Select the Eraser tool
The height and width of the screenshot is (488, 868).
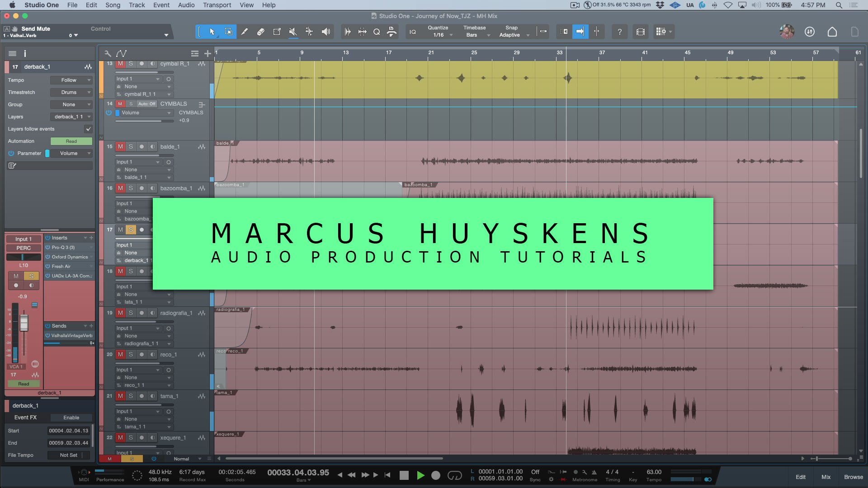(260, 32)
